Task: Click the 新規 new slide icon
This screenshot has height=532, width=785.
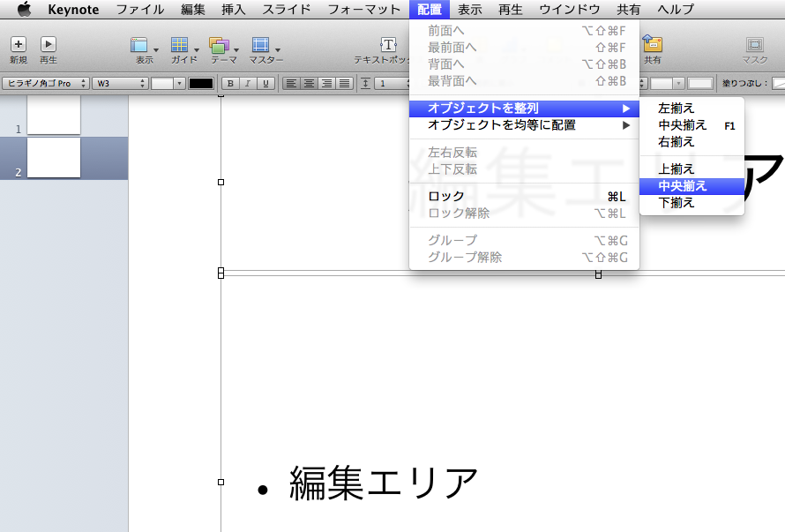Action: (x=19, y=44)
